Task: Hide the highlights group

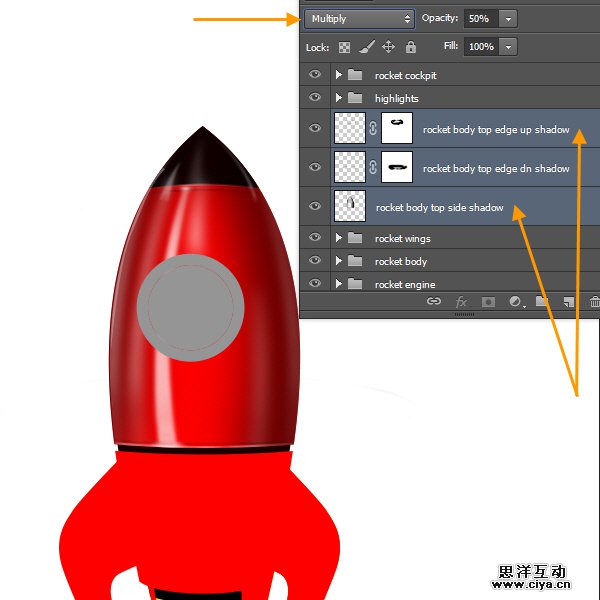Action: coord(315,97)
